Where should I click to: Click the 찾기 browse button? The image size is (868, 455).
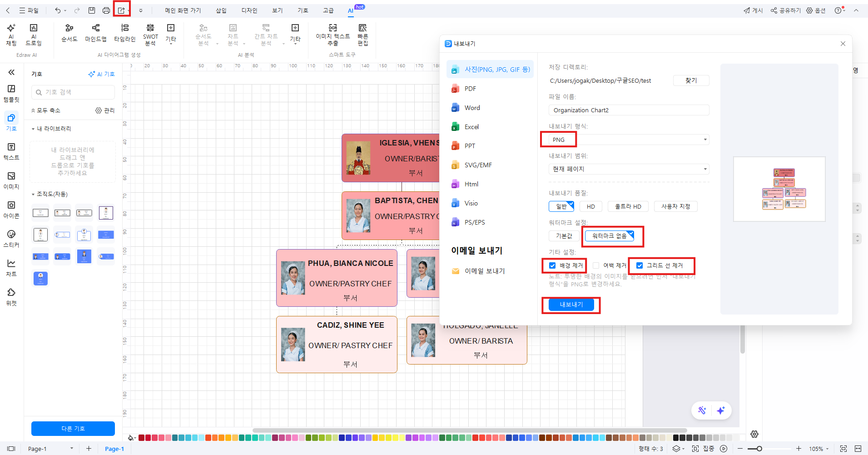click(x=691, y=80)
